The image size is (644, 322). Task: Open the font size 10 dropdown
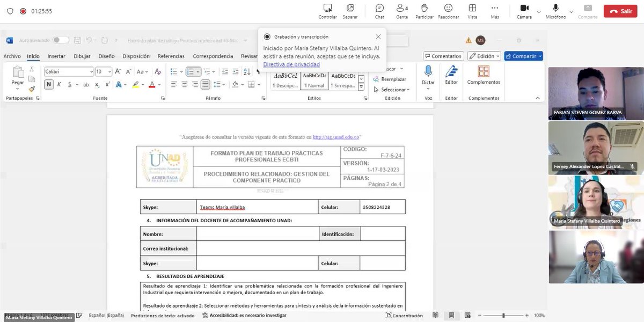coord(109,71)
